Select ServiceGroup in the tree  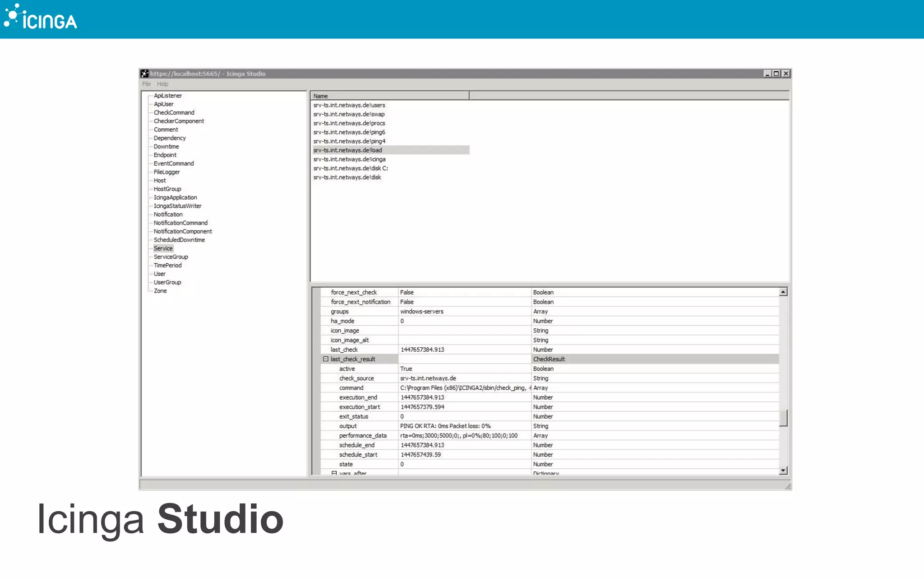(x=171, y=257)
